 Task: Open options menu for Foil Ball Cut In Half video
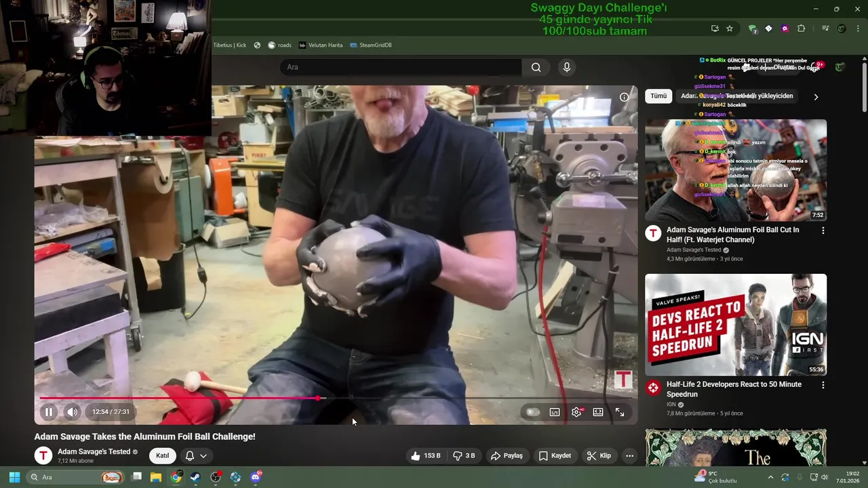pos(823,230)
